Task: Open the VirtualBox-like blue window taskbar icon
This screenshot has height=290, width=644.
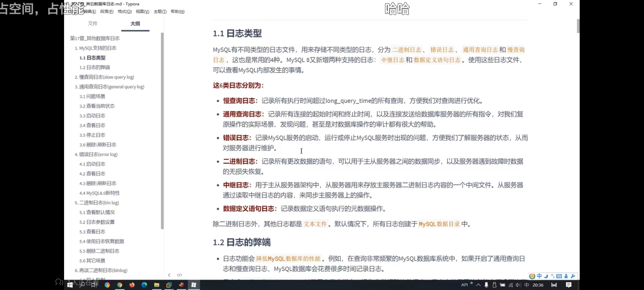Action: (x=169, y=285)
